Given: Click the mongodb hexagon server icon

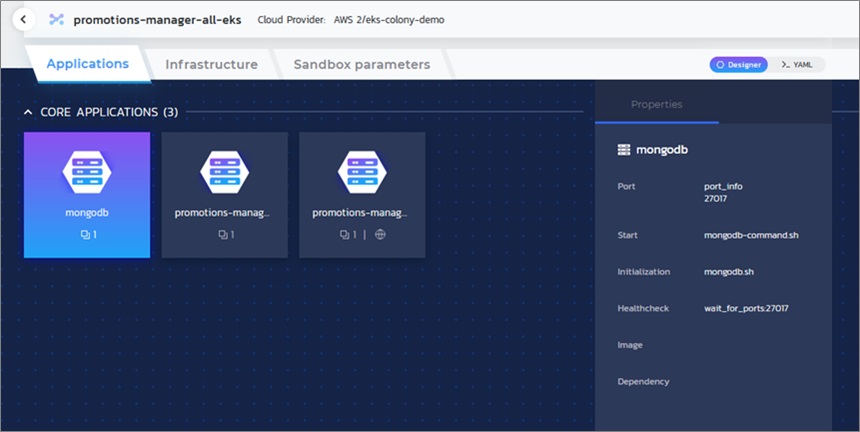Looking at the screenshot, I should 87,172.
